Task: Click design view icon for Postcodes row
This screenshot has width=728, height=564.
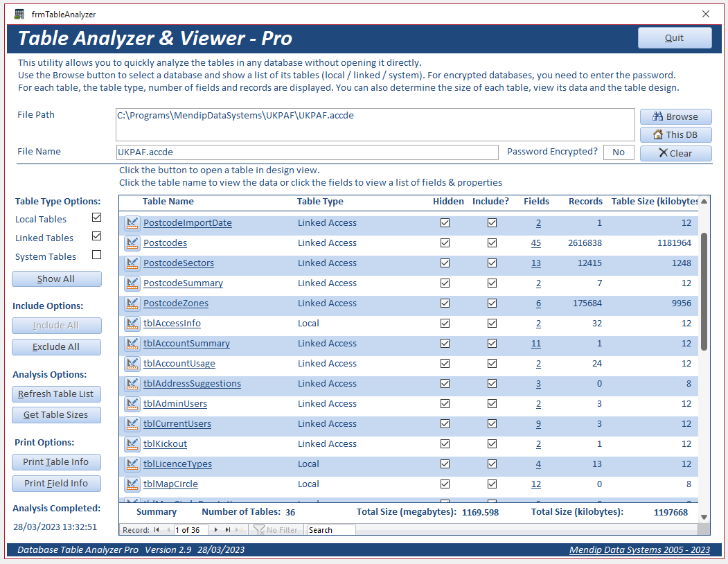Action: coord(132,243)
